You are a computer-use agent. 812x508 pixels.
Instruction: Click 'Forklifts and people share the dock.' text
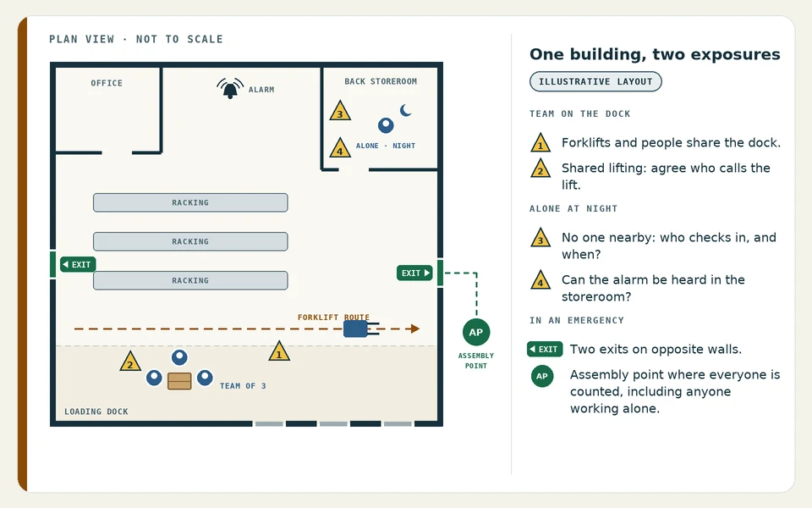coord(671,142)
